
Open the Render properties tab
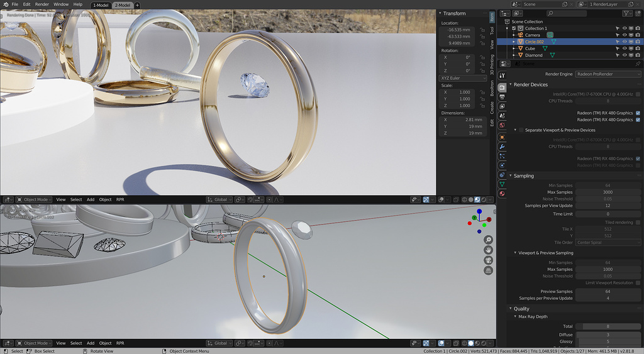502,87
